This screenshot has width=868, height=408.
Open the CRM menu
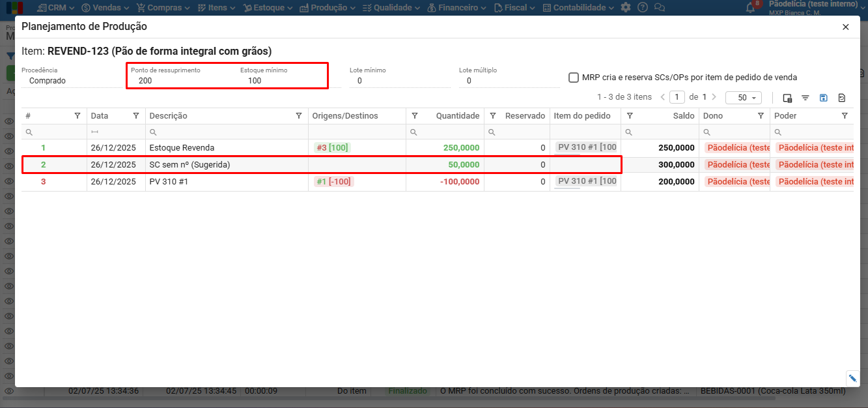(57, 7)
